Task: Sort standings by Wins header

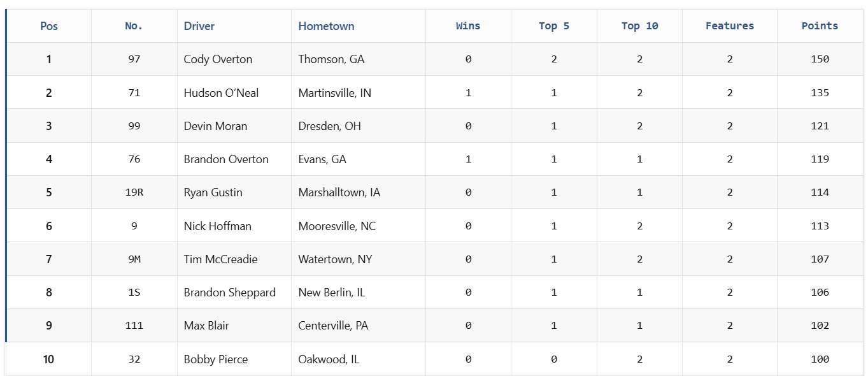Action: pyautogui.click(x=468, y=26)
